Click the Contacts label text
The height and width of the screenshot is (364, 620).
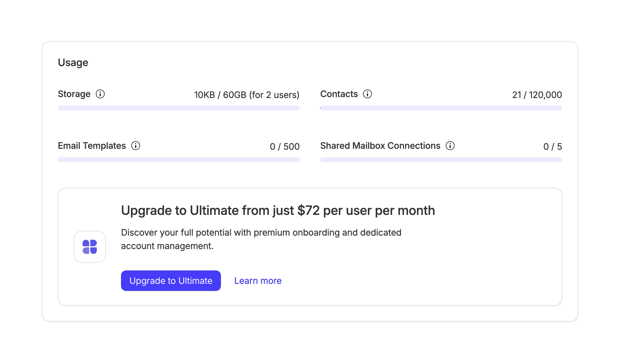339,94
